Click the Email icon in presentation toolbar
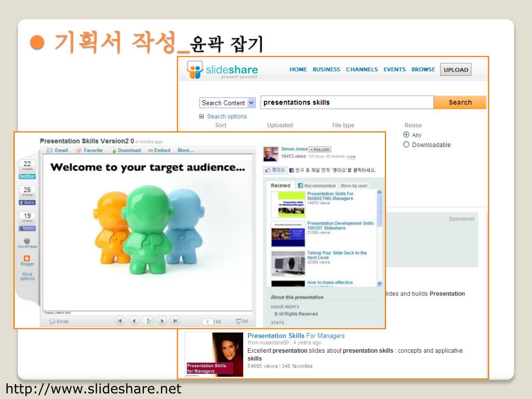 point(49,150)
